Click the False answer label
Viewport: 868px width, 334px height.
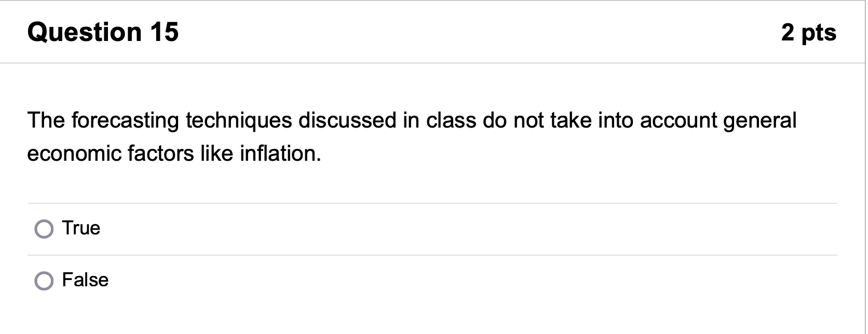(x=85, y=280)
